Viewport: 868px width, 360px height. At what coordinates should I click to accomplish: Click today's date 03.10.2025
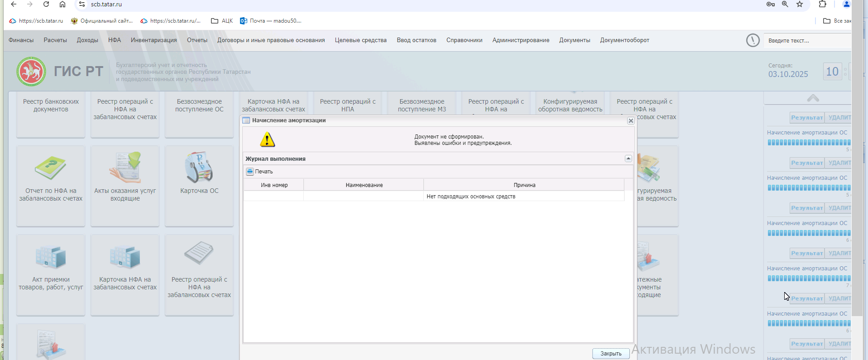[x=788, y=74]
